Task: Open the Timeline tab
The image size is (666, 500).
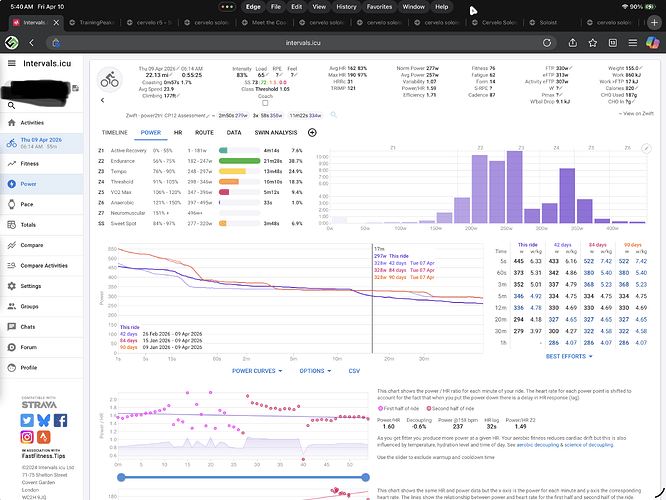Action: pos(114,132)
